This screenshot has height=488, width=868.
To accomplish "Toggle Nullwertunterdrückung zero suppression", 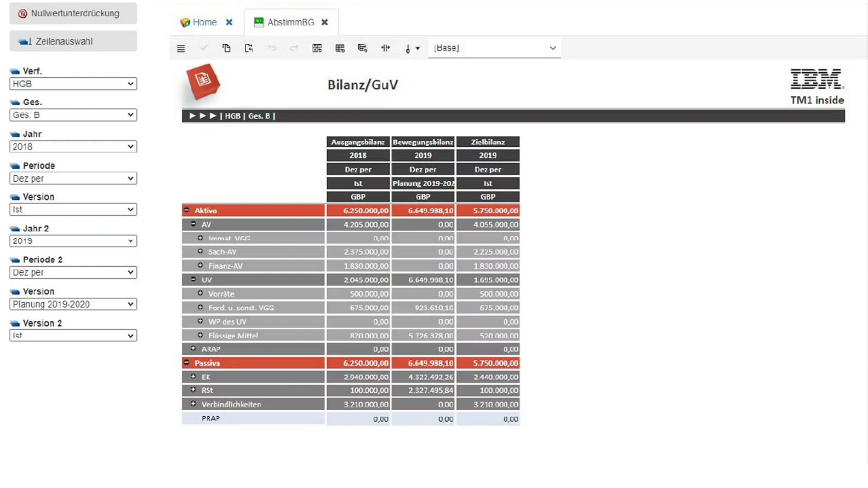I will click(x=73, y=13).
